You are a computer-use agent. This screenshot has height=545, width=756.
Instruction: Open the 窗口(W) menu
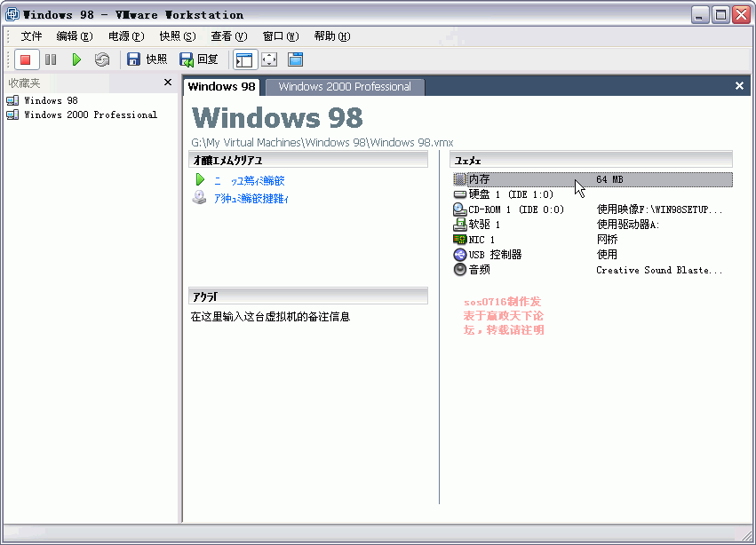pyautogui.click(x=281, y=36)
